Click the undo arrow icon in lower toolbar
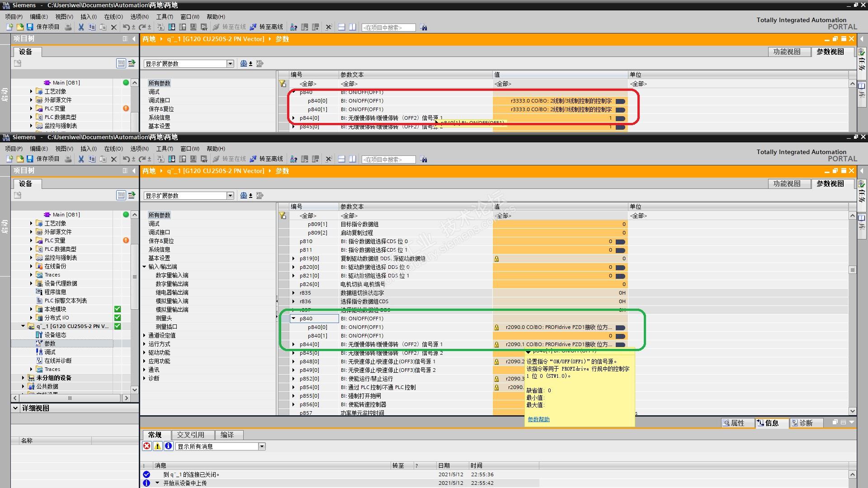This screenshot has width=868, height=488. [x=126, y=159]
